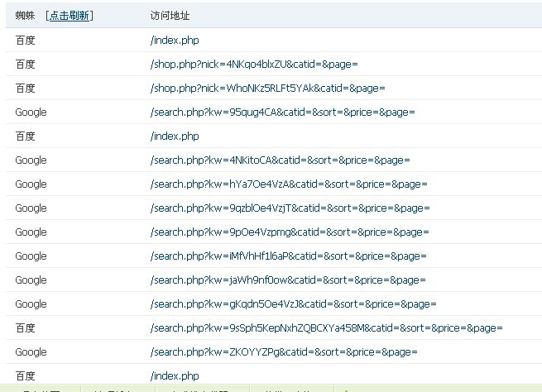Select Google spider cell in kw=ZKOYYZPg row
Viewport: 542px width, 392px height.
pos(31,351)
